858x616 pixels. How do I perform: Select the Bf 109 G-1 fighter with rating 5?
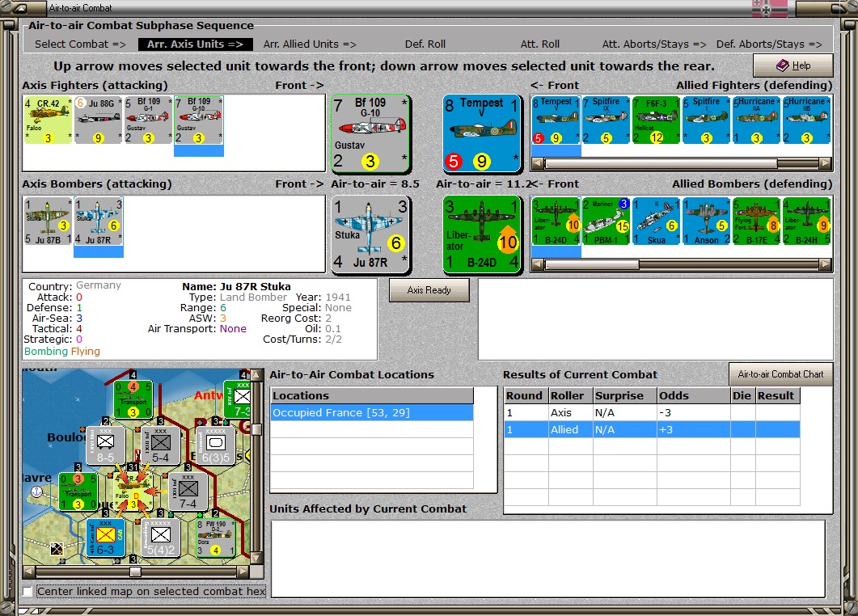[x=148, y=120]
